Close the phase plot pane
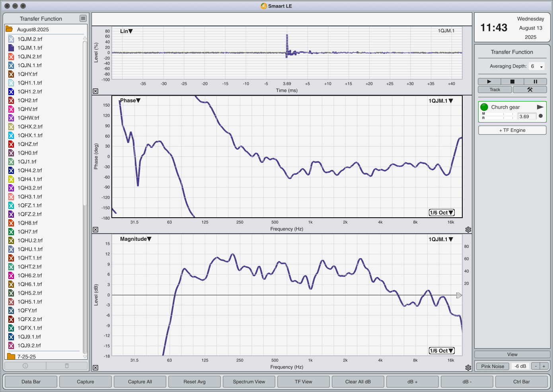The image size is (553, 392). tap(95, 230)
